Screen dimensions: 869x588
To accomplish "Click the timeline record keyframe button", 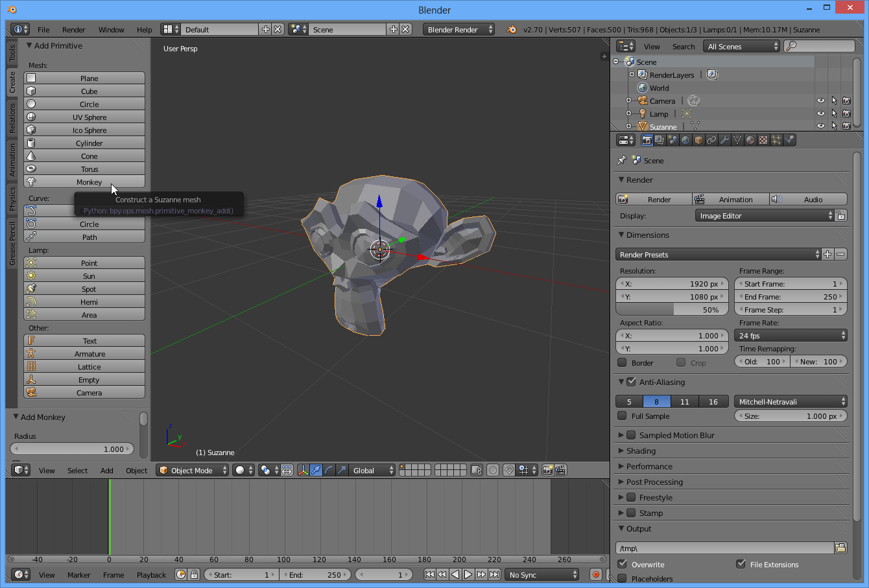I will click(595, 574).
